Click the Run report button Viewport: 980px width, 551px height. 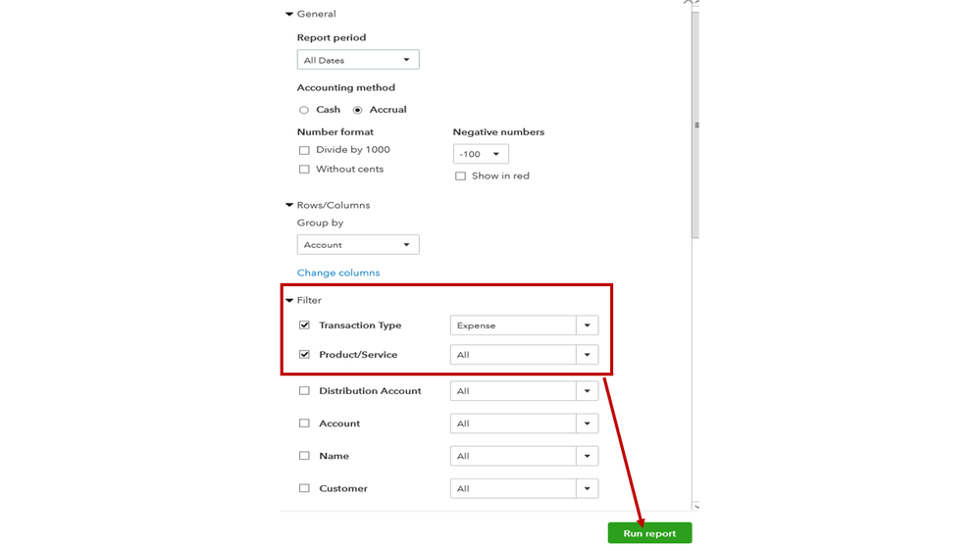649,533
